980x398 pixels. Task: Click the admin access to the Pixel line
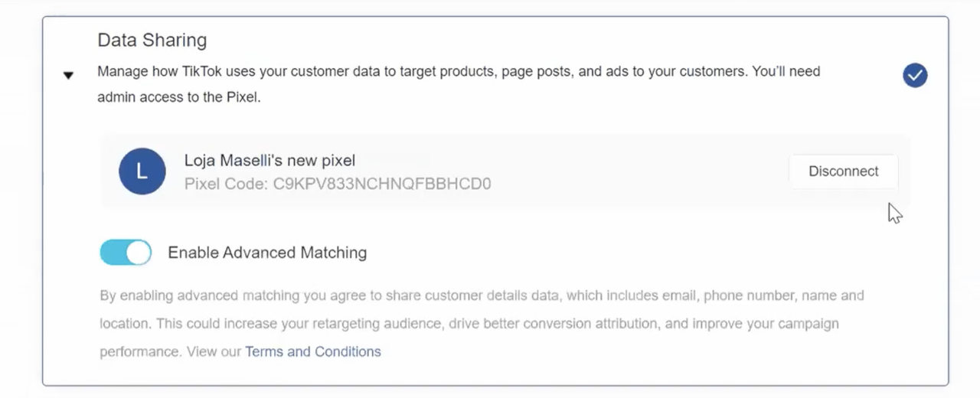click(179, 98)
